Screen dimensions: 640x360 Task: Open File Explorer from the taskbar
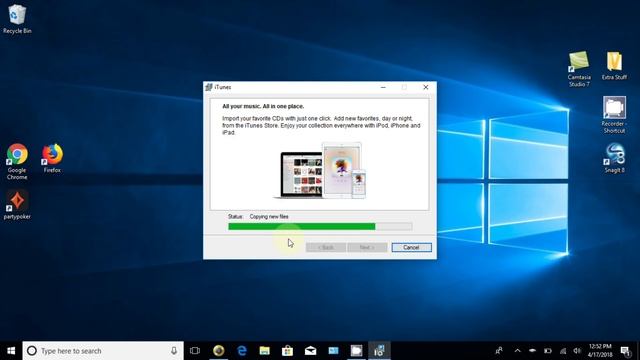click(264, 351)
